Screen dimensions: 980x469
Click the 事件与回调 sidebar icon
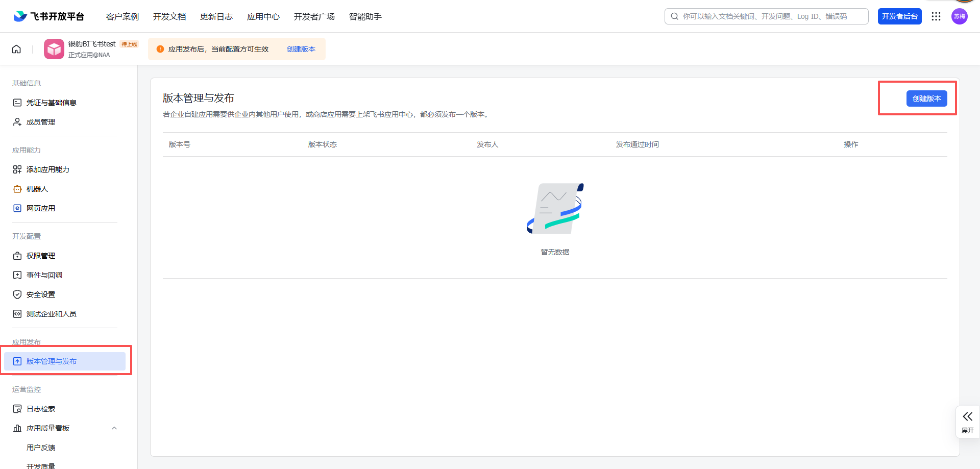point(17,275)
